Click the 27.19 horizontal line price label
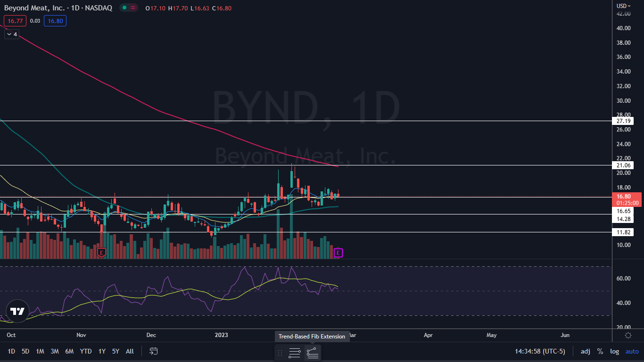The width and height of the screenshot is (644, 362). (x=623, y=121)
